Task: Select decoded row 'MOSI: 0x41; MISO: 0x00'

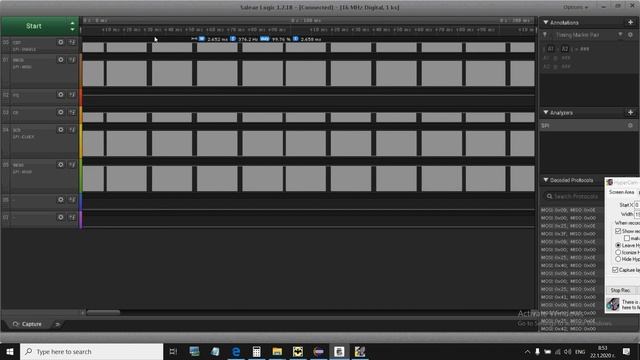Action: pos(568,297)
